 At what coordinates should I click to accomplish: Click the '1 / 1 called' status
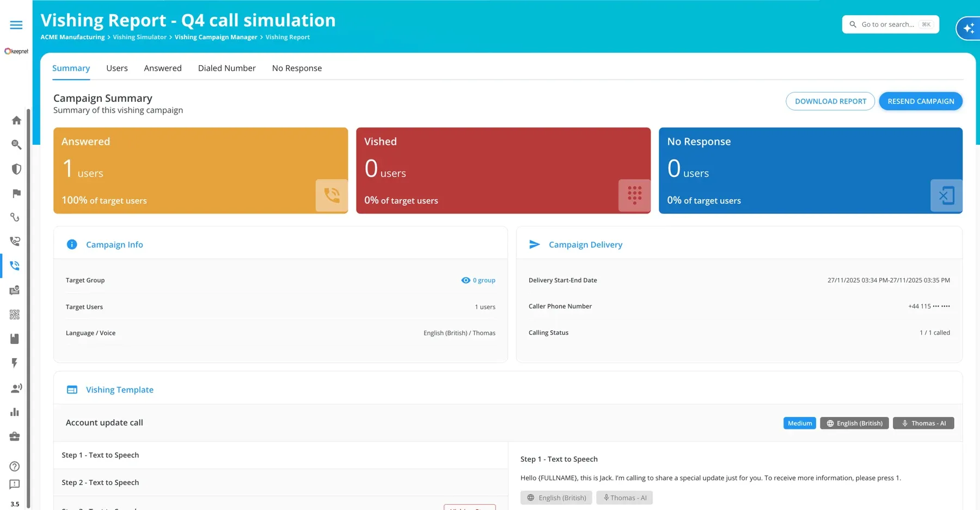[935, 333]
